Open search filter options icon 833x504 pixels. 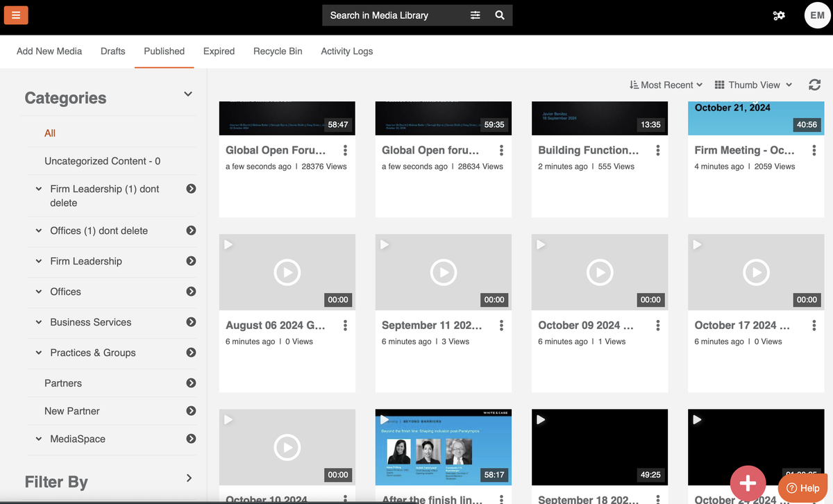pos(475,15)
